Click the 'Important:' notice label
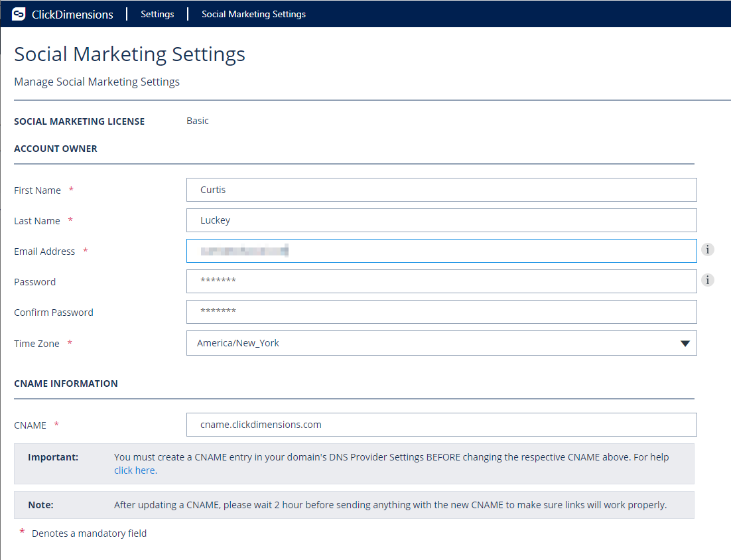The height and width of the screenshot is (560, 731). pyautogui.click(x=53, y=457)
